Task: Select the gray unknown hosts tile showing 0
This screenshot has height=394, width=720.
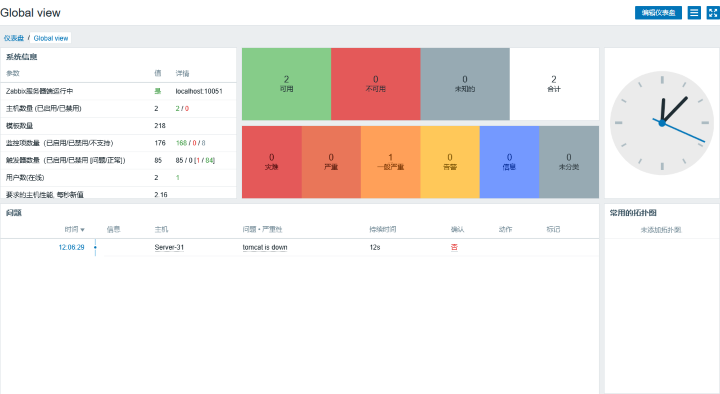Action: pyautogui.click(x=465, y=84)
